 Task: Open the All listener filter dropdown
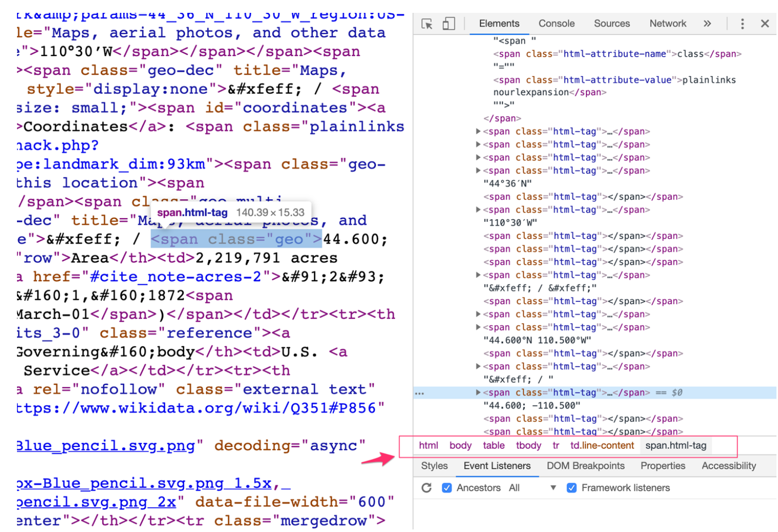pos(533,488)
